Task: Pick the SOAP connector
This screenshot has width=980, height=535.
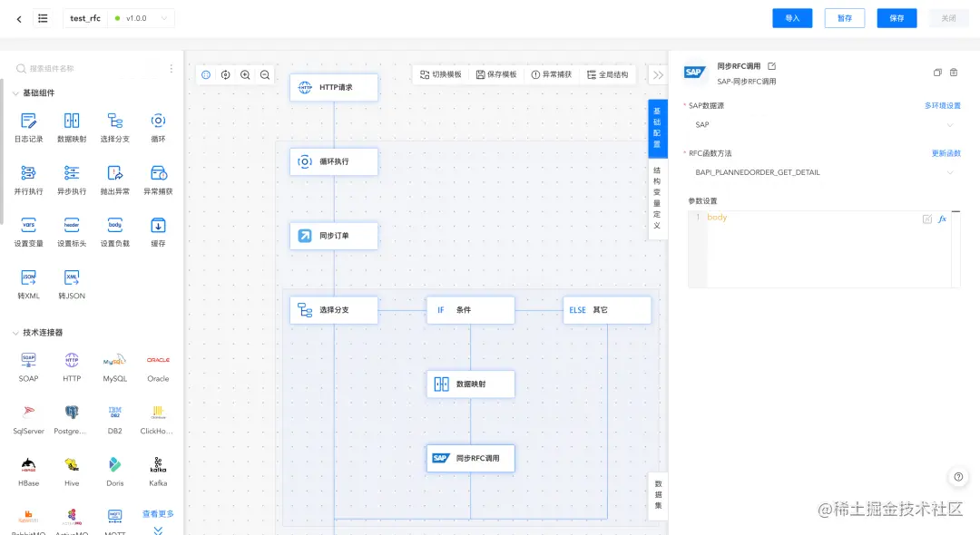Action: pos(29,367)
